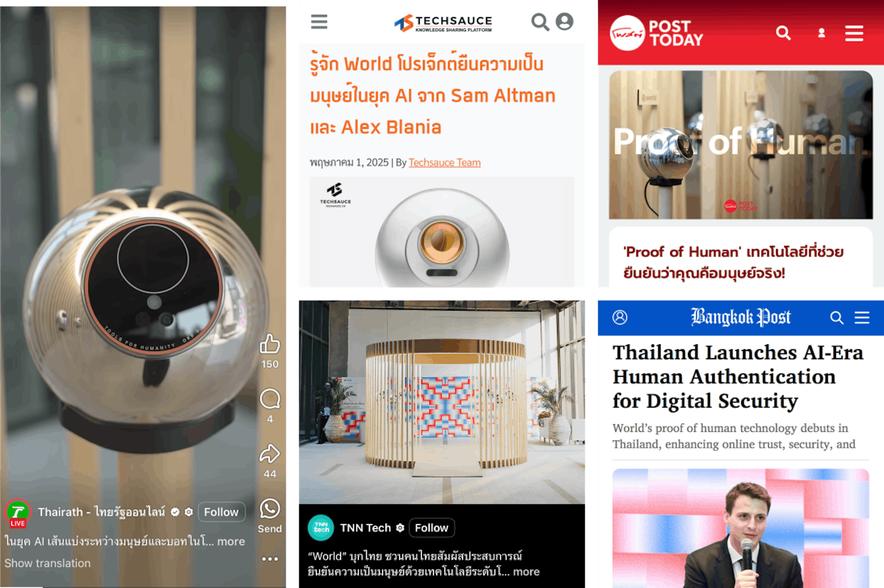This screenshot has width=884, height=588.
Task: Expand the TNN Tech caption with more
Action: 526,571
